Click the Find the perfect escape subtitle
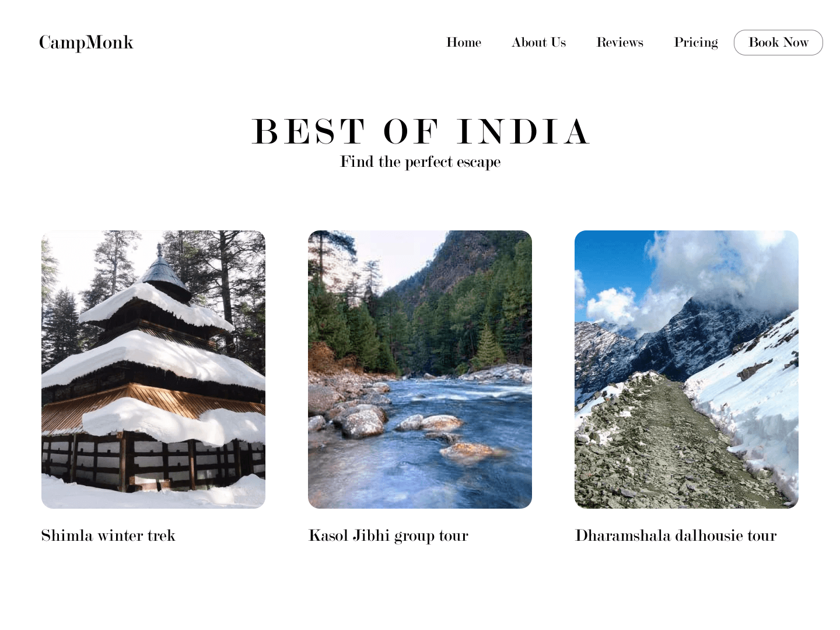Screen dimensions: 840x630 (420, 162)
